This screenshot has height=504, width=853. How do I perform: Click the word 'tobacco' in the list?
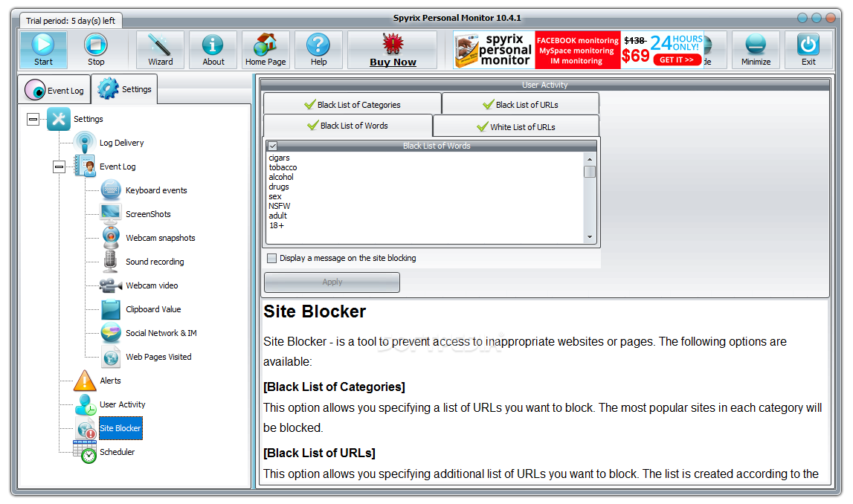(x=283, y=167)
